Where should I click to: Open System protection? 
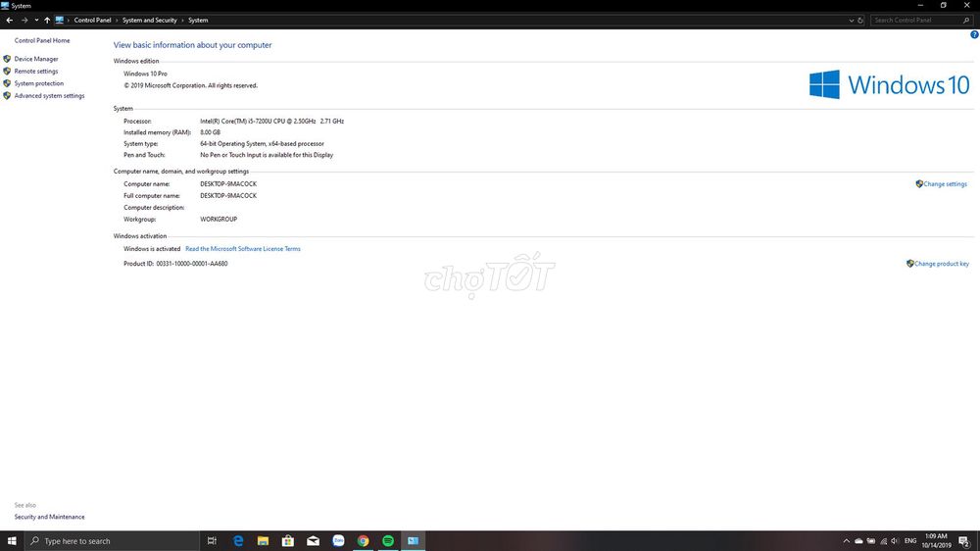click(x=39, y=83)
